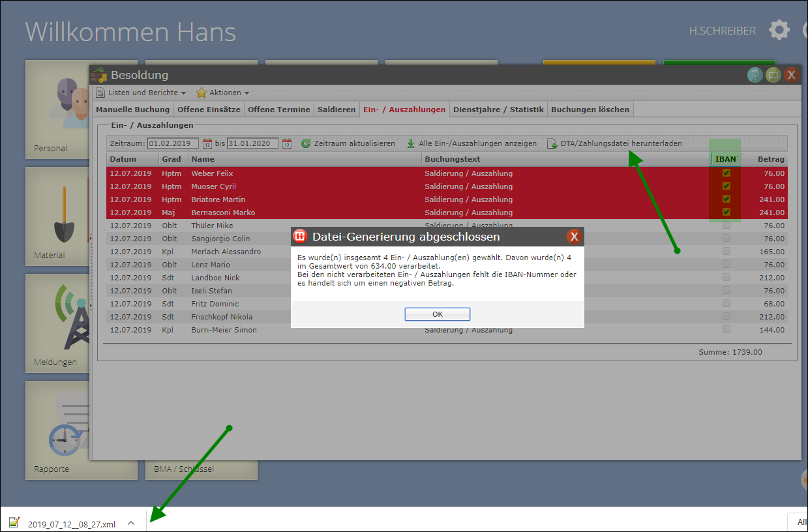The image size is (808, 532).
Task: Click OK in the Datei-Generierung dialog
Action: [x=437, y=314]
